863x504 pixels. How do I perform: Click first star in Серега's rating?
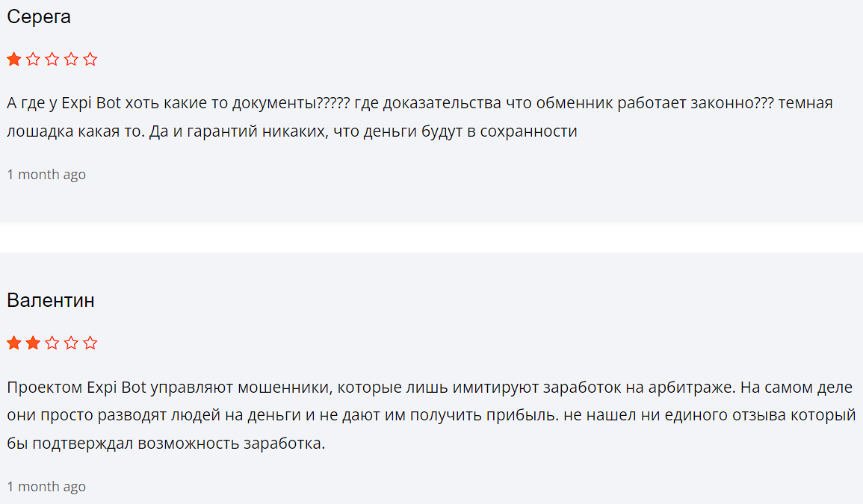click(14, 60)
